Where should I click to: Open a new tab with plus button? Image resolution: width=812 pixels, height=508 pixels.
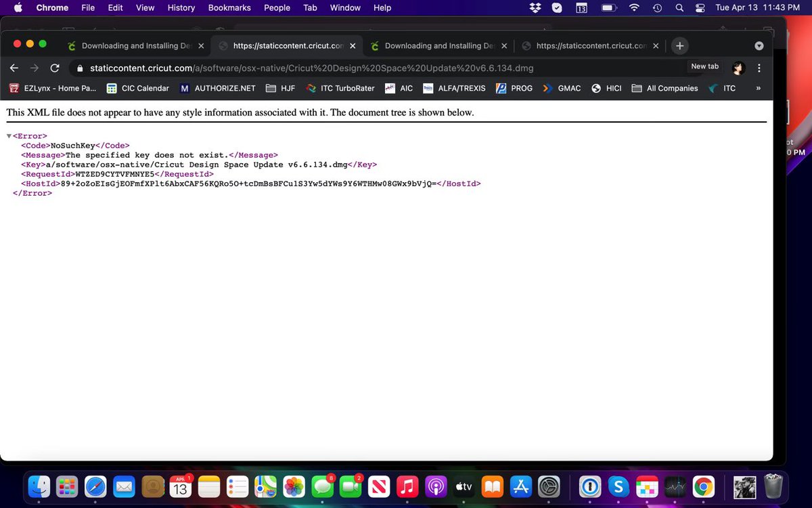pos(679,45)
